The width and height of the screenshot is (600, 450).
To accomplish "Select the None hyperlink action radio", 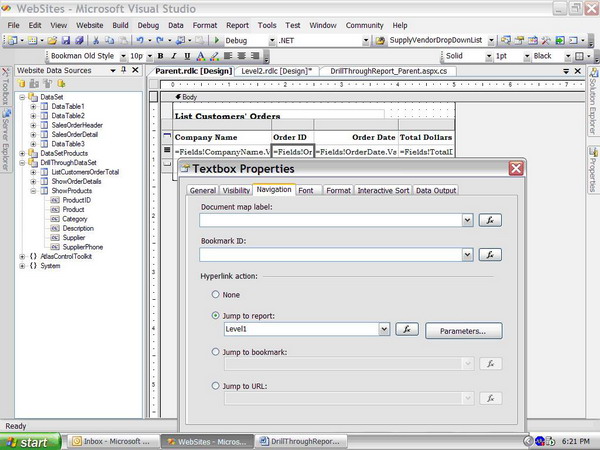I will [x=215, y=294].
